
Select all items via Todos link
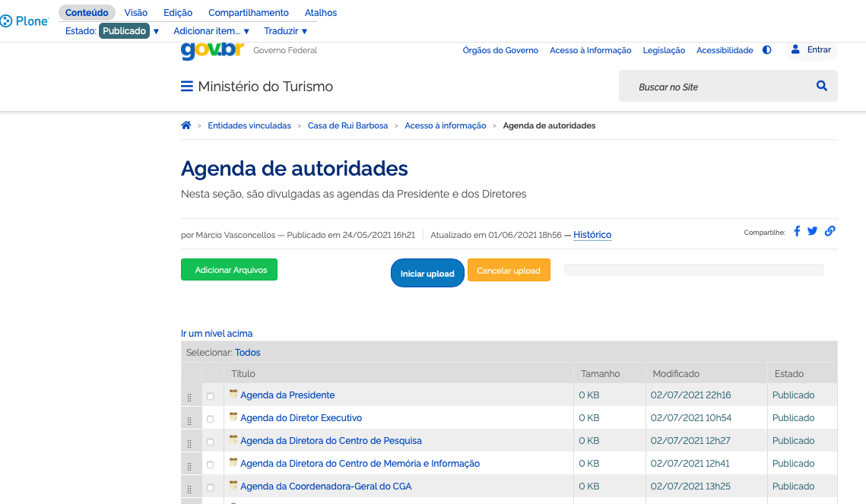coord(247,352)
